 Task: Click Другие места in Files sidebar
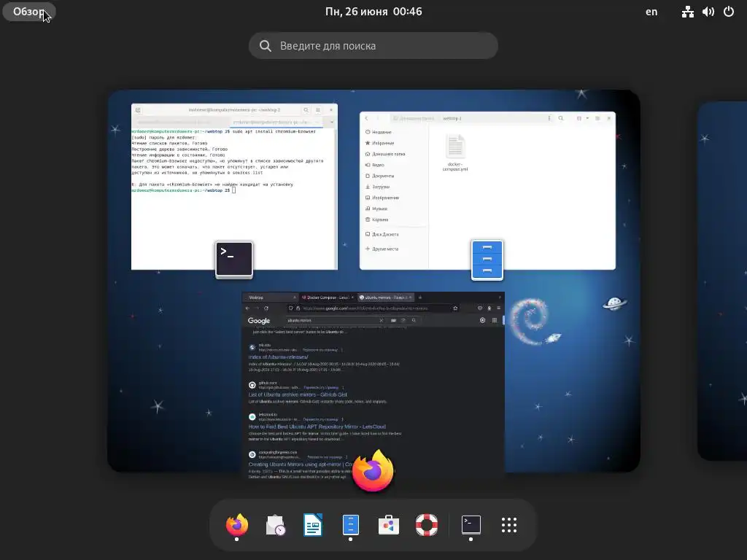[385, 249]
